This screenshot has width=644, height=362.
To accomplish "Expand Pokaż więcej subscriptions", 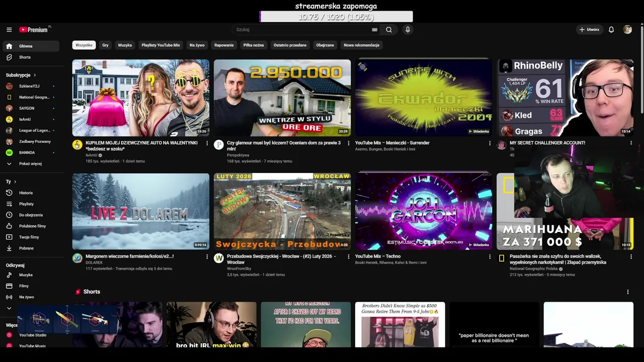I will pos(31,163).
